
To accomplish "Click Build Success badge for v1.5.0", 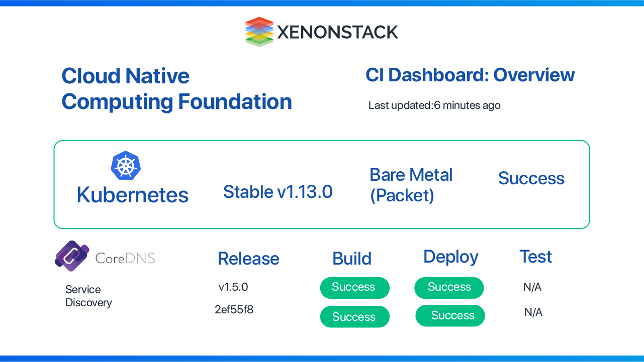I will (355, 288).
